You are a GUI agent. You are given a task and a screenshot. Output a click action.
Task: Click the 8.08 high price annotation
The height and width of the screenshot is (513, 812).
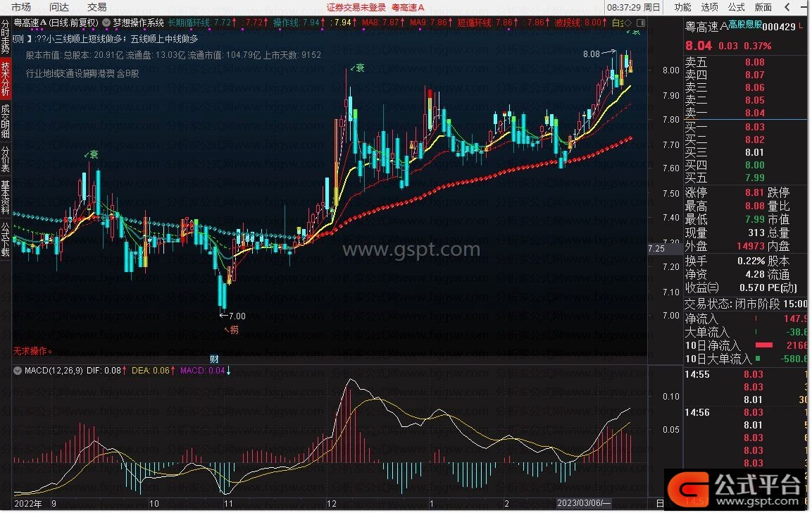[x=592, y=54]
